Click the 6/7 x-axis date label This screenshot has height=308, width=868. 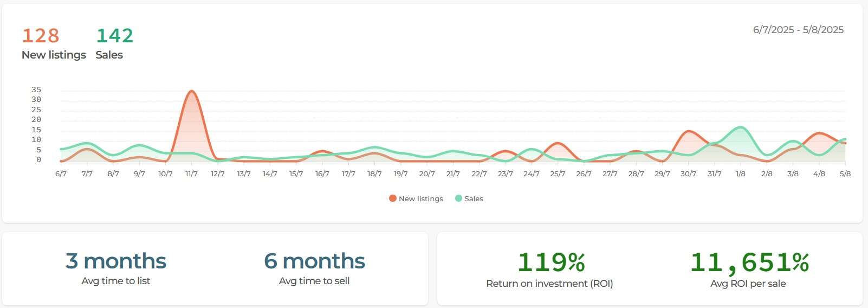(x=61, y=174)
